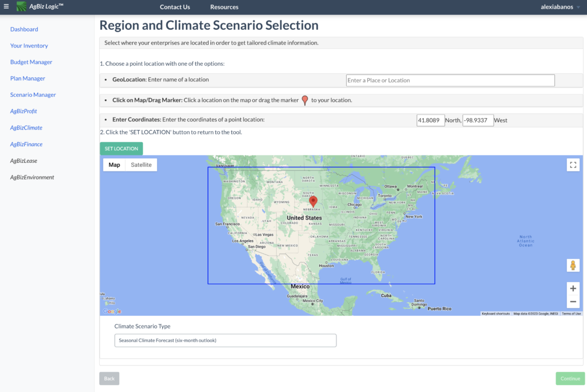The height and width of the screenshot is (392, 587).
Task: Click the SET LOCATION button
Action: click(122, 148)
